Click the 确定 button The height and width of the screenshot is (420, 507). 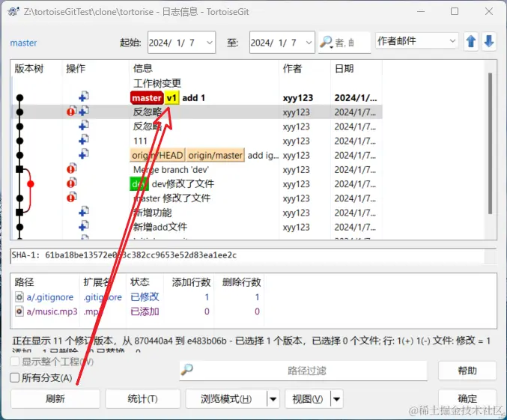pos(467,398)
